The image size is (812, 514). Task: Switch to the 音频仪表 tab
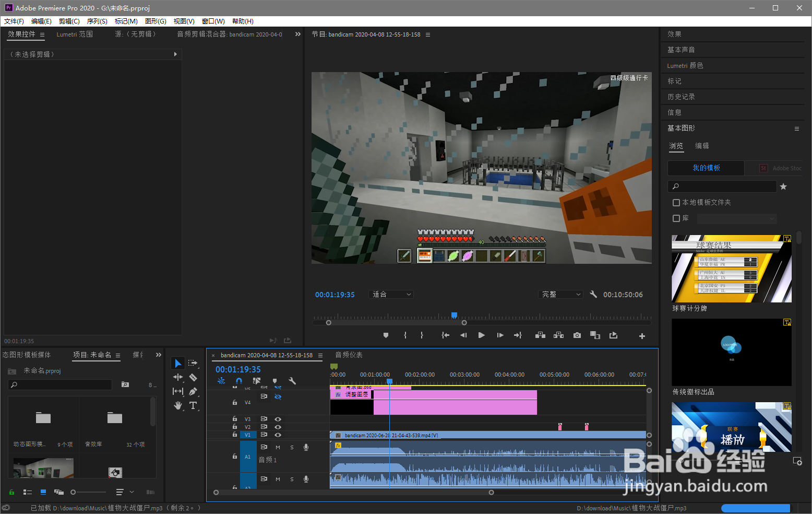pyautogui.click(x=349, y=355)
